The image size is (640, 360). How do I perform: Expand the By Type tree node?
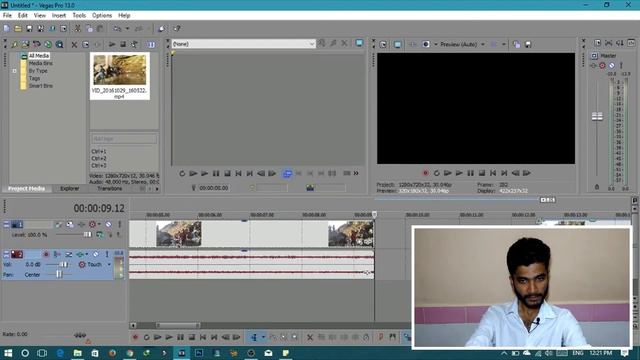(x=15, y=71)
